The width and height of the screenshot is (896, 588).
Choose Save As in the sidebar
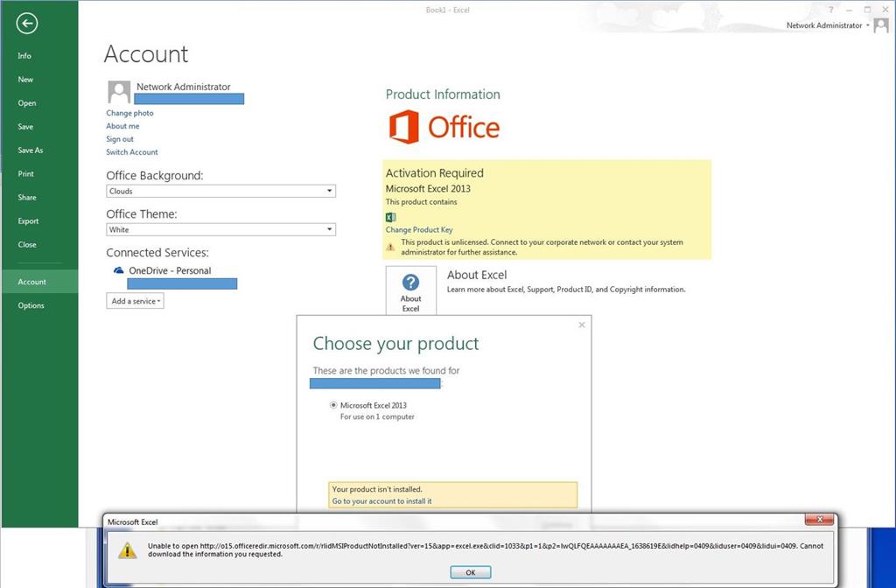click(31, 150)
